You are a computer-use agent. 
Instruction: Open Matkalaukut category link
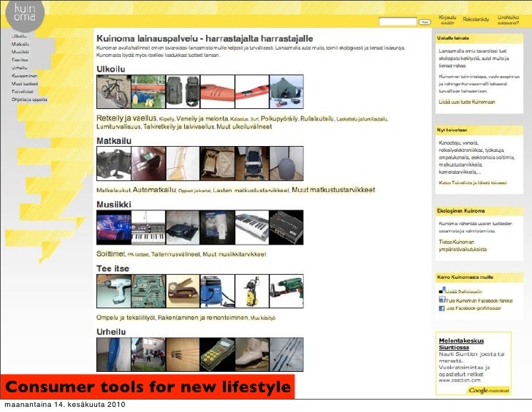(x=113, y=190)
